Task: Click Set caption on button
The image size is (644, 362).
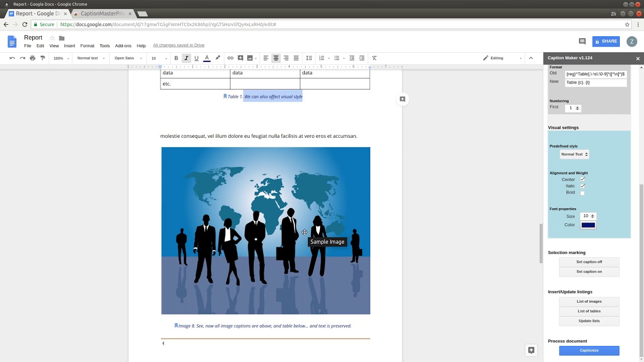Action: pos(589,271)
